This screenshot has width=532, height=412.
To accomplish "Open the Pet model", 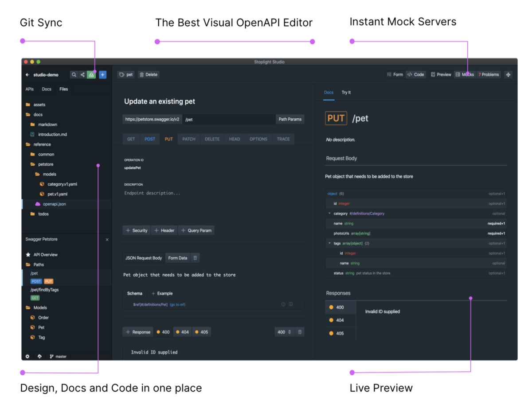I will tap(37, 327).
